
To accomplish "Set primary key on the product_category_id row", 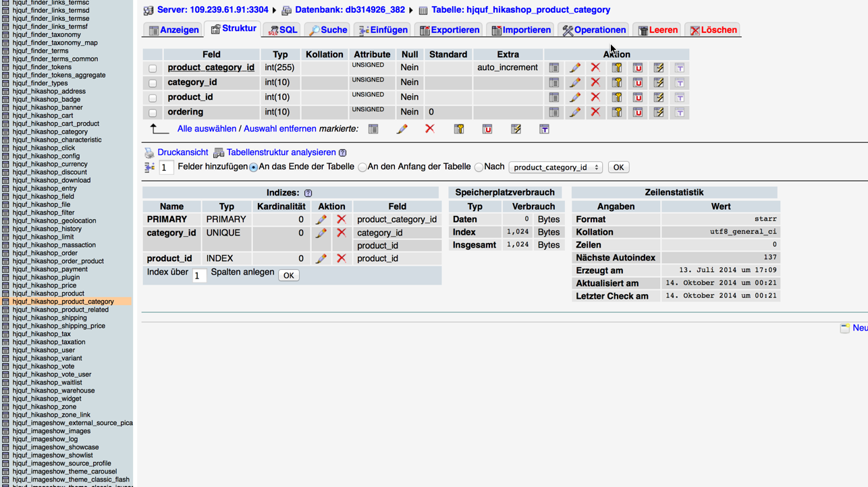I will [617, 67].
